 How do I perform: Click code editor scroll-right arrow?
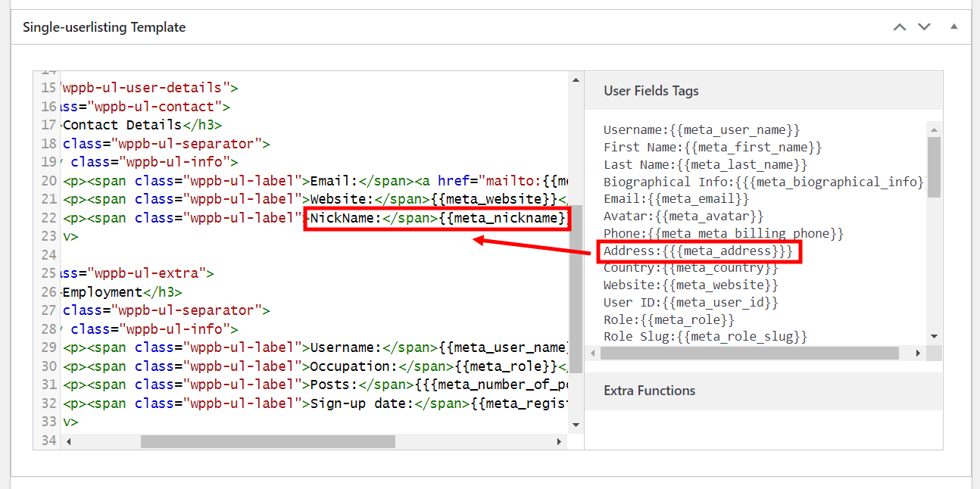[560, 441]
